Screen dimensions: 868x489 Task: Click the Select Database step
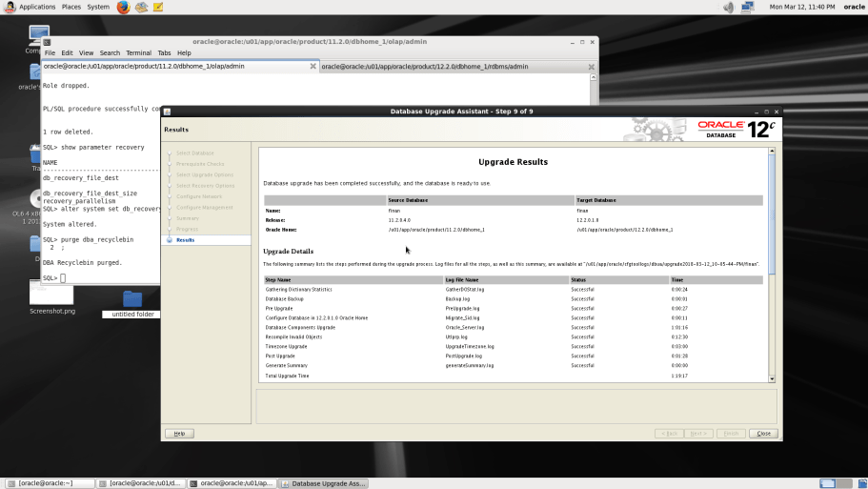point(195,153)
